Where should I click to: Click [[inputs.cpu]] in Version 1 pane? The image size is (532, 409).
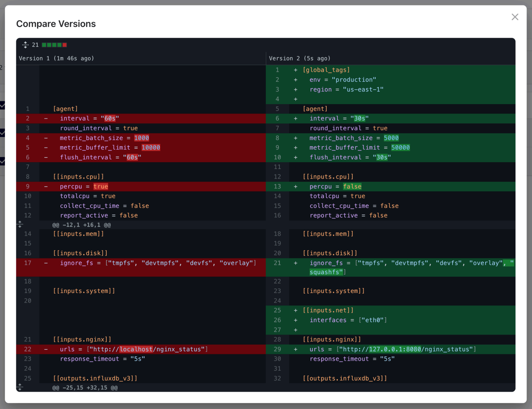(78, 177)
